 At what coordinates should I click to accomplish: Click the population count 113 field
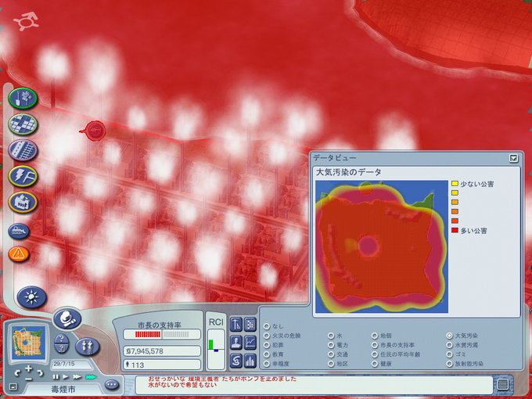[x=162, y=365]
